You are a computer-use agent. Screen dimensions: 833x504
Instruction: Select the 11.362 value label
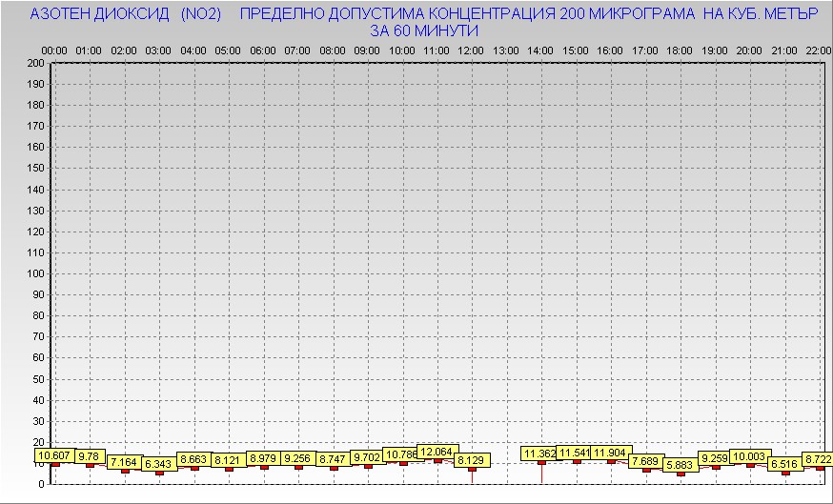540,454
